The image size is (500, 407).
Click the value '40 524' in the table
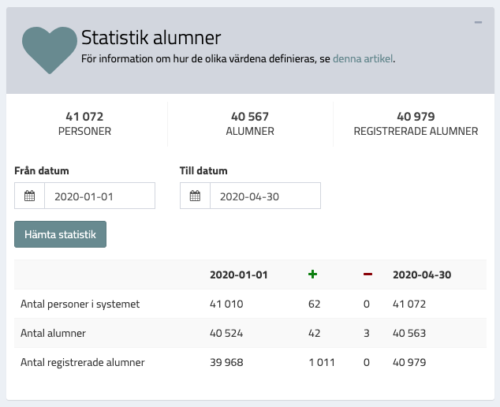tap(226, 333)
